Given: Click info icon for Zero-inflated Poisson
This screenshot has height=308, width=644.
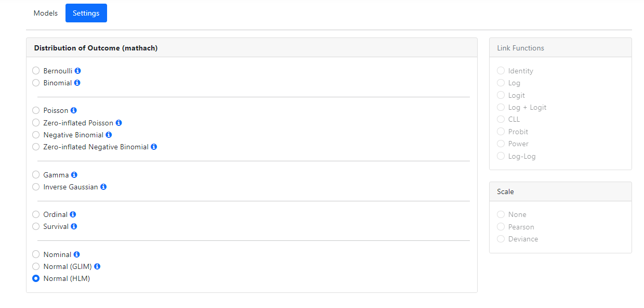Looking at the screenshot, I should (119, 123).
